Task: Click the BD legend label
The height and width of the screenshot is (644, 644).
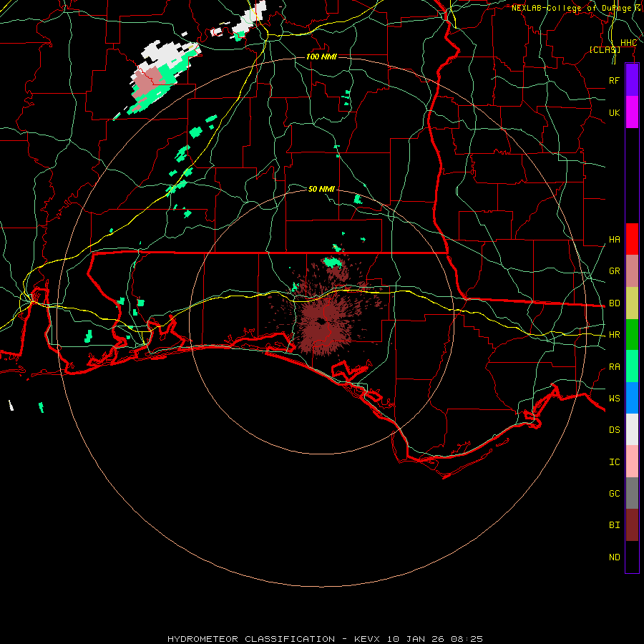Action: 614,303
